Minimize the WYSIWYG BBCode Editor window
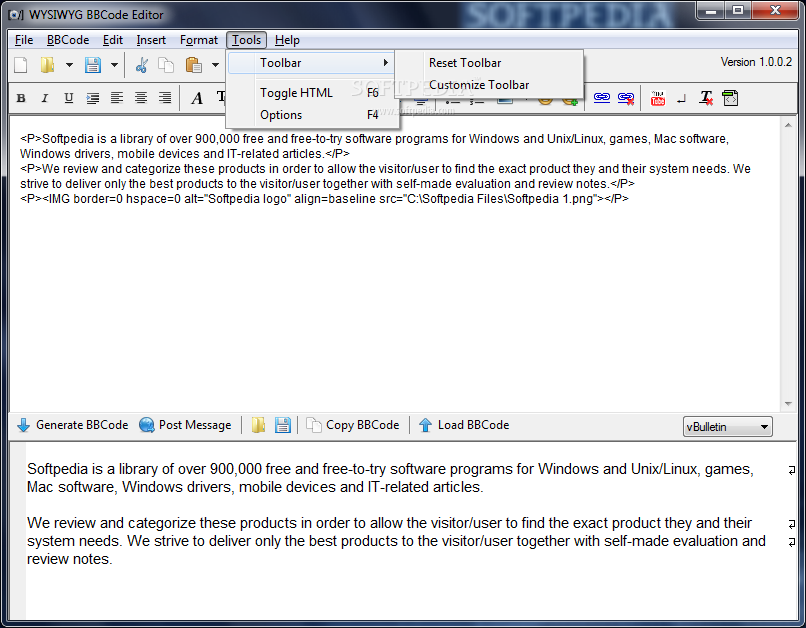Image resolution: width=806 pixels, height=628 pixels. point(711,10)
